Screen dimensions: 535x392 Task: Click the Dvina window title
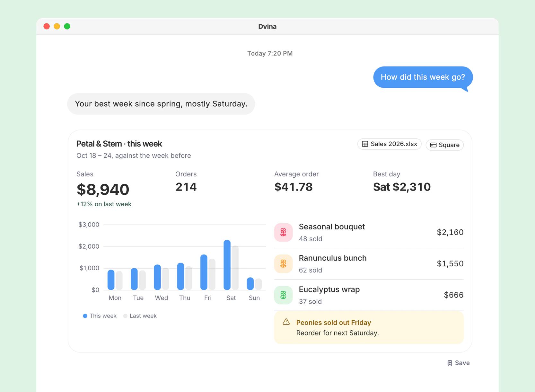pos(267,26)
